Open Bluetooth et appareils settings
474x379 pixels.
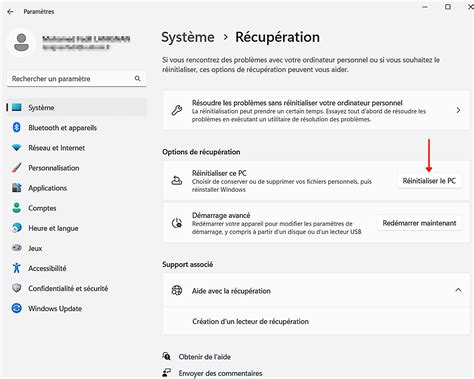(x=76, y=127)
